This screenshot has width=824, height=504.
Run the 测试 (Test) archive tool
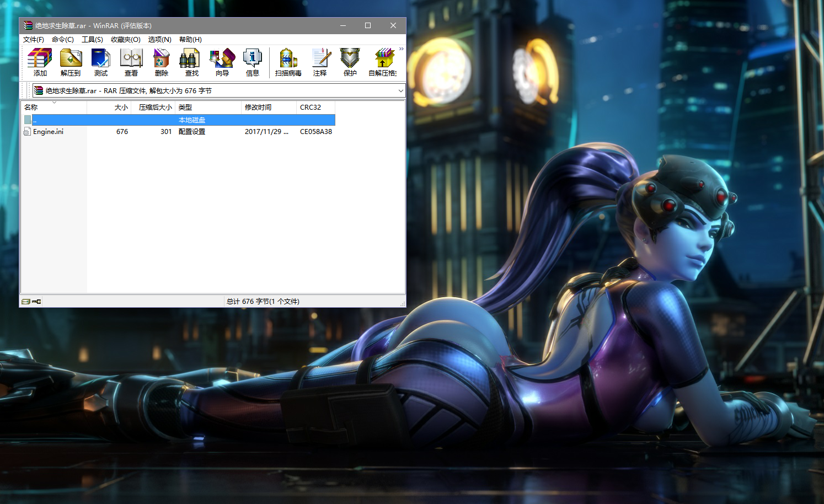(101, 62)
